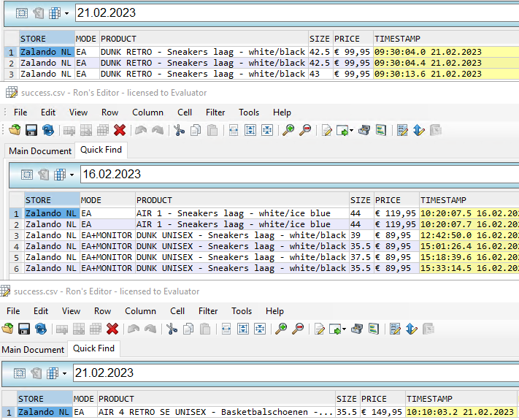The height and width of the screenshot is (420, 519).
Task: Click timestamp cell 15:33:14.5 16.02.2023
Action: pos(469,268)
